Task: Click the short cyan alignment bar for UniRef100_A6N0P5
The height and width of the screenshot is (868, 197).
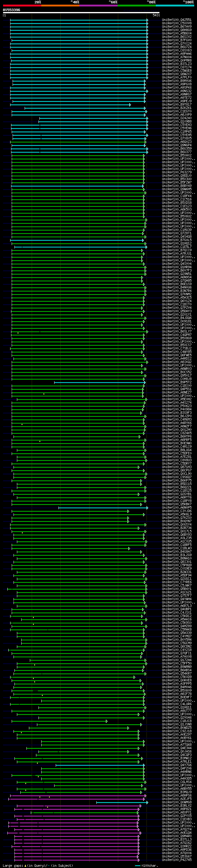Action: [103, 508]
